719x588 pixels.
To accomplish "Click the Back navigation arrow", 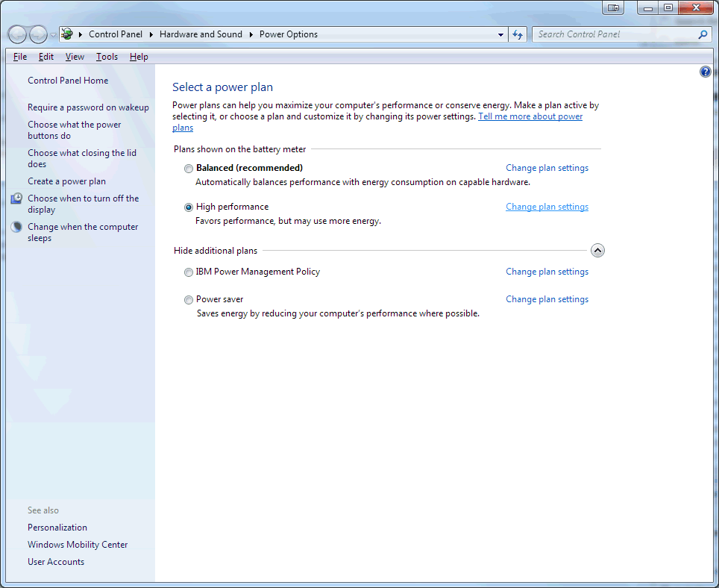I will (x=17, y=34).
